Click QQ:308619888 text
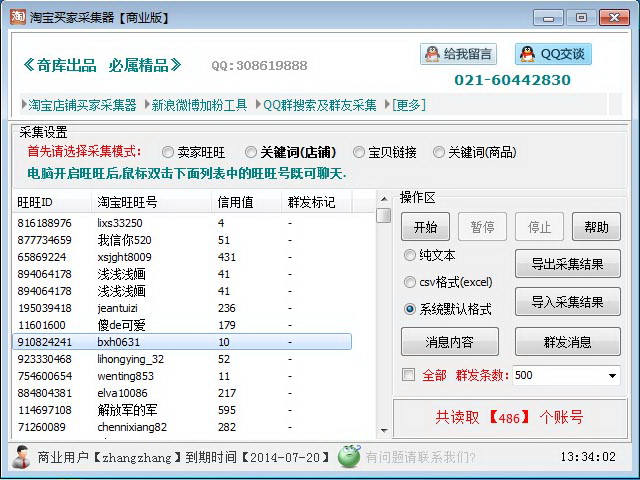 [259, 65]
